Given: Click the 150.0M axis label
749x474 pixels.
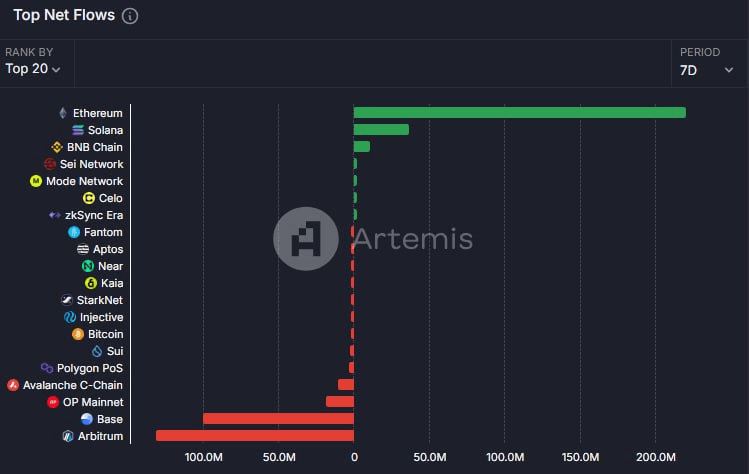Looking at the screenshot, I should click(580, 457).
